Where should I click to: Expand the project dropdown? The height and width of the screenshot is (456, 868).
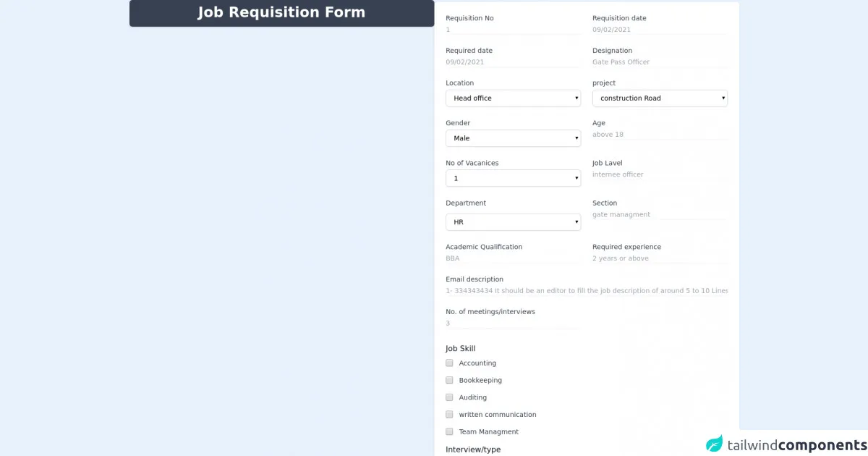click(660, 98)
